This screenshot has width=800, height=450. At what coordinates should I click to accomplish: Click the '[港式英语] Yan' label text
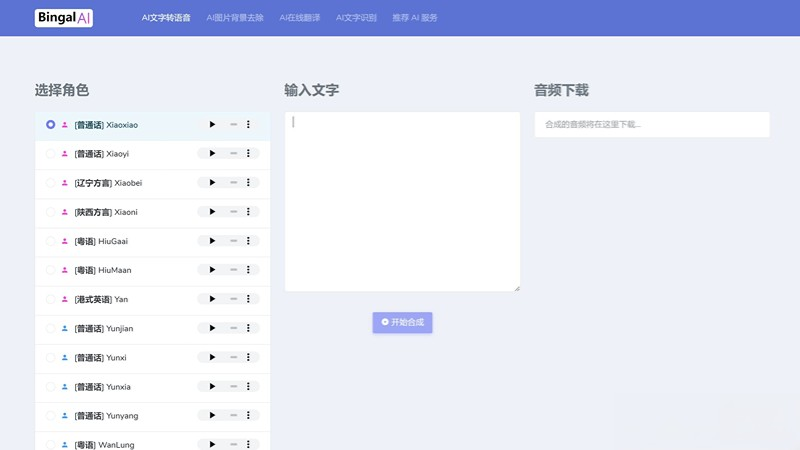(101, 299)
